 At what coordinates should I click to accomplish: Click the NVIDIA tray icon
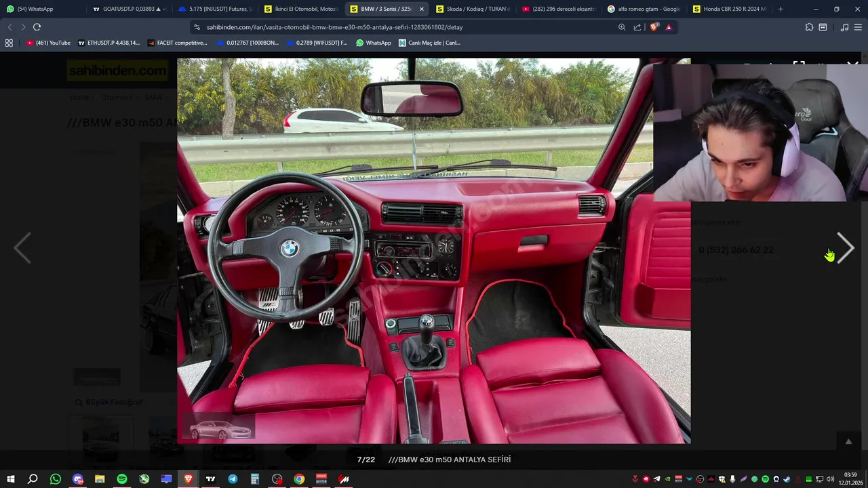pos(667,479)
